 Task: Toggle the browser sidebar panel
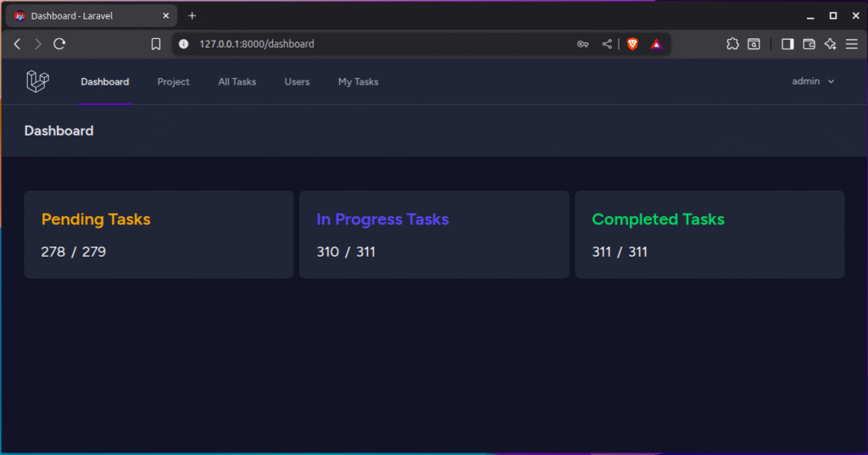(x=787, y=44)
